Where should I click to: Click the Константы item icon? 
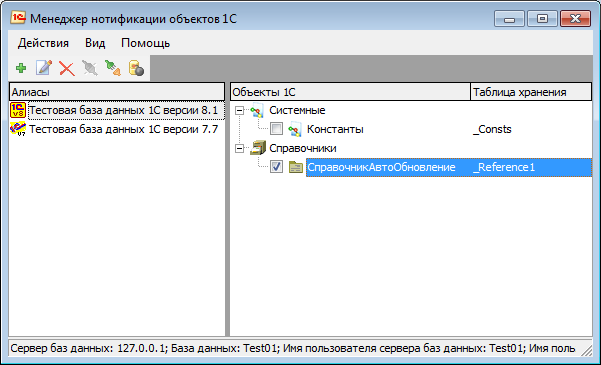(295, 129)
